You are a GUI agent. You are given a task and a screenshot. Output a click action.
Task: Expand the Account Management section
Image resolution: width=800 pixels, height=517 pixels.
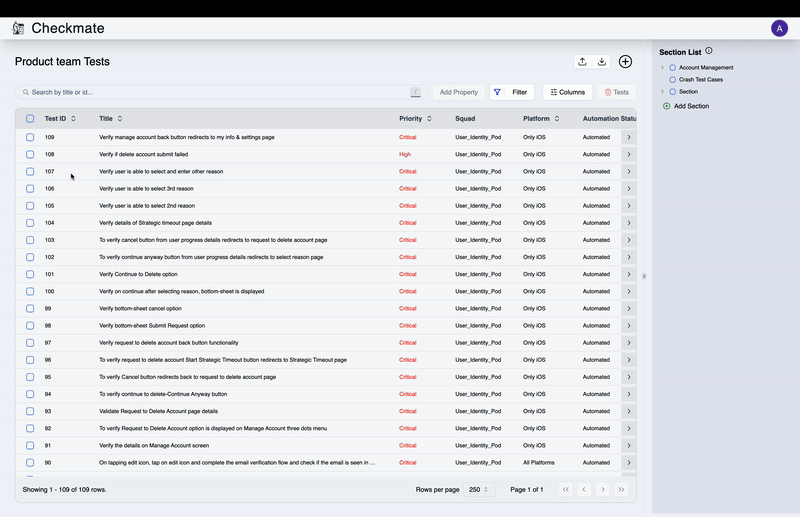[x=662, y=67]
